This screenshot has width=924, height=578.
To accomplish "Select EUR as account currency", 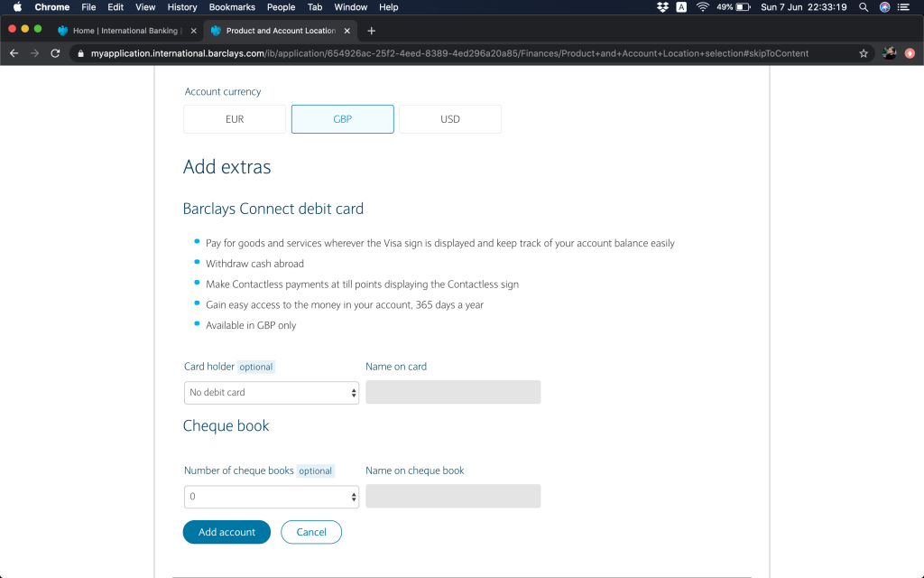I will (235, 119).
